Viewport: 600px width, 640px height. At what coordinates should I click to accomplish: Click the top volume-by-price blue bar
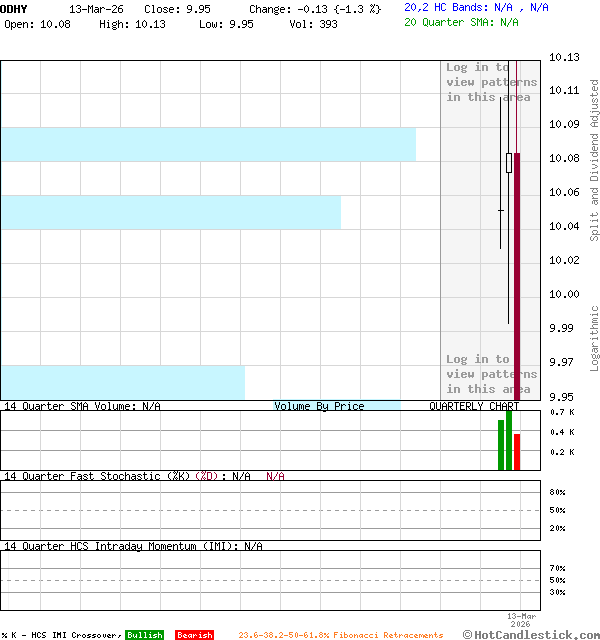208,144
